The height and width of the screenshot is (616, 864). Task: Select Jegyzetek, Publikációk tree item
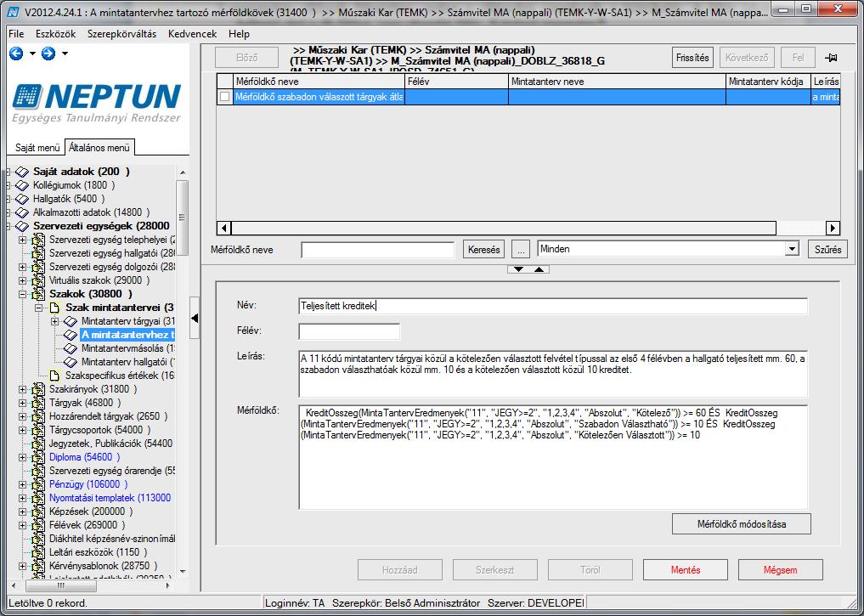110,444
